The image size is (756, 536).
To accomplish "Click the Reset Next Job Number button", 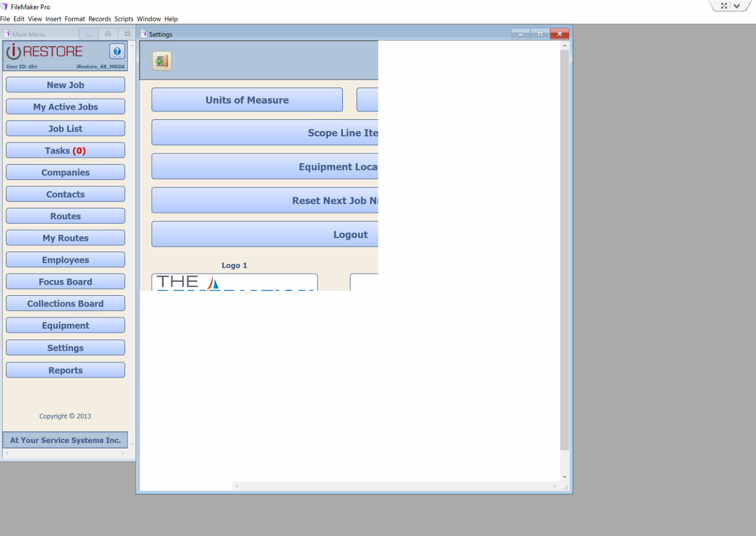I will click(264, 200).
